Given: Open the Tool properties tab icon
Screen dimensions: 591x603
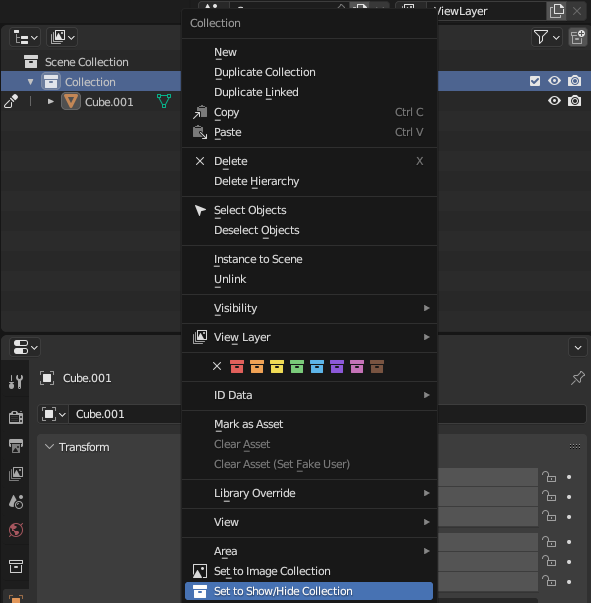Looking at the screenshot, I should (16, 382).
